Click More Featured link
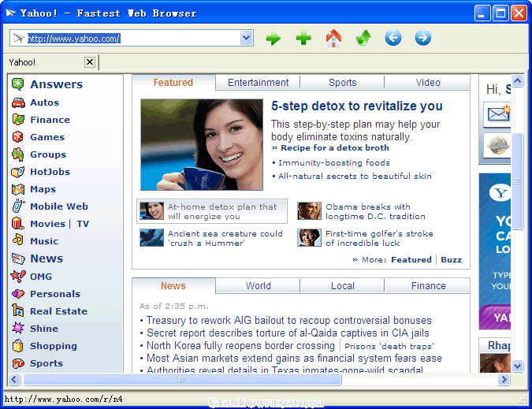 coord(411,260)
